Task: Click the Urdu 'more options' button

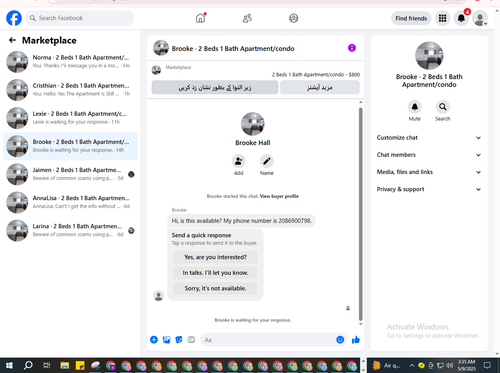Action: [320, 87]
